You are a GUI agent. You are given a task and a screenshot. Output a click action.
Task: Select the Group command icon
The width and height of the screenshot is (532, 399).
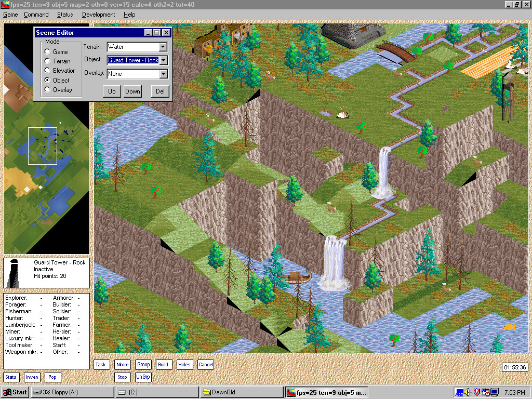pos(143,365)
